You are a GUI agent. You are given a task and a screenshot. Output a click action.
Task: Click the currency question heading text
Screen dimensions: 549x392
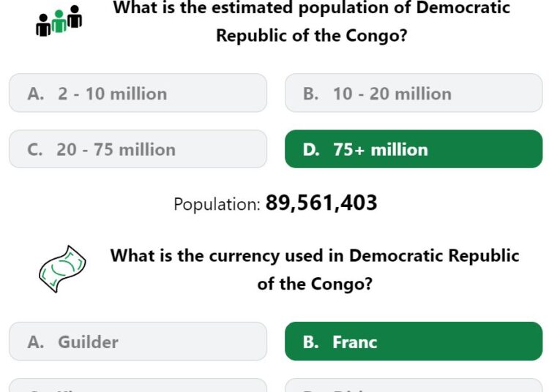point(315,270)
